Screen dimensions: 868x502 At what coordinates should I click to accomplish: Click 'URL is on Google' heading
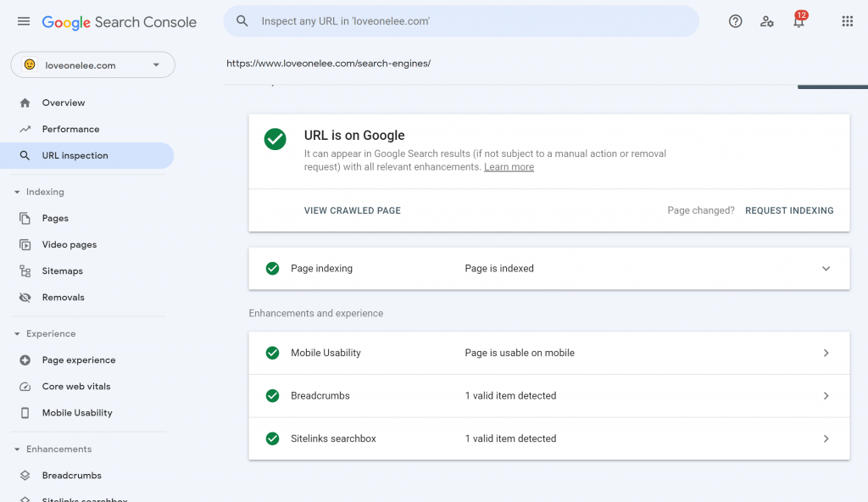click(x=354, y=135)
